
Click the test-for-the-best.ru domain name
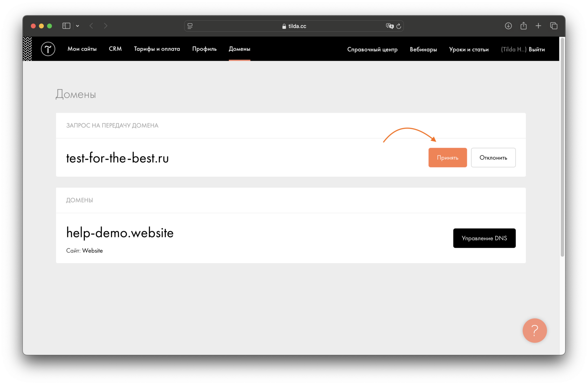pos(117,158)
